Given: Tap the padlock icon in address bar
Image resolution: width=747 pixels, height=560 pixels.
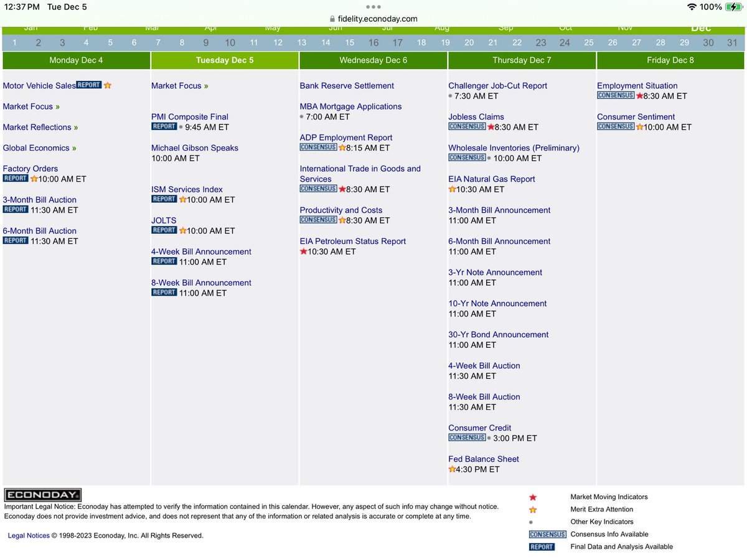Looking at the screenshot, I should click(x=332, y=19).
